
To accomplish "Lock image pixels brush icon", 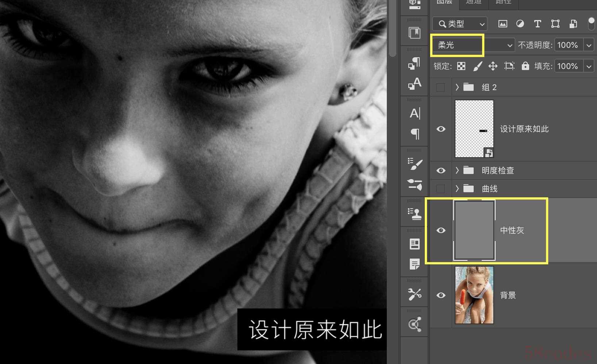I will (477, 66).
